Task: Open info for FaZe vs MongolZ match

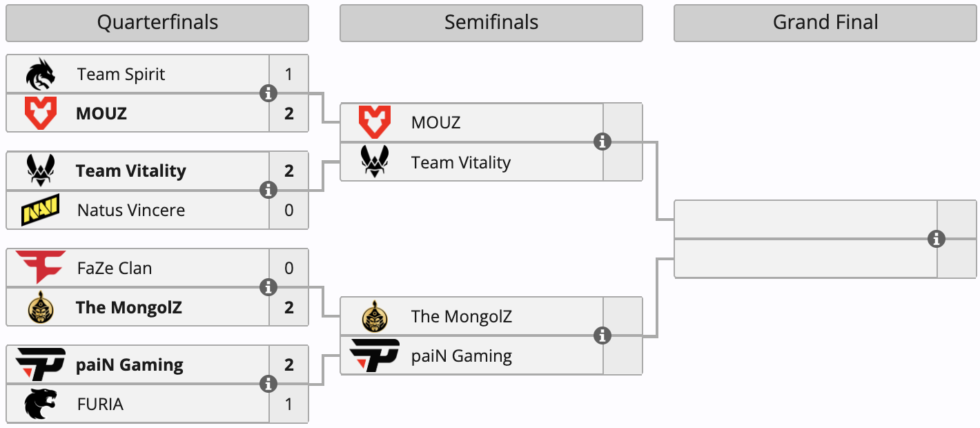Action: (x=268, y=287)
